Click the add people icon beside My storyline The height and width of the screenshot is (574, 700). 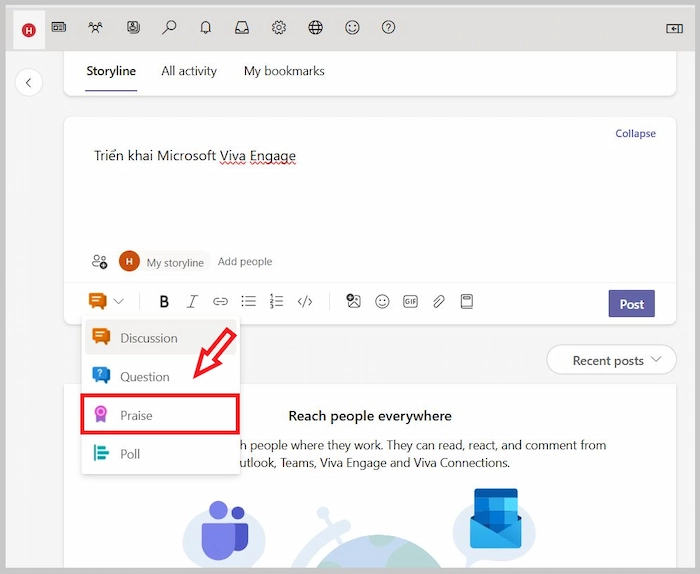(100, 262)
